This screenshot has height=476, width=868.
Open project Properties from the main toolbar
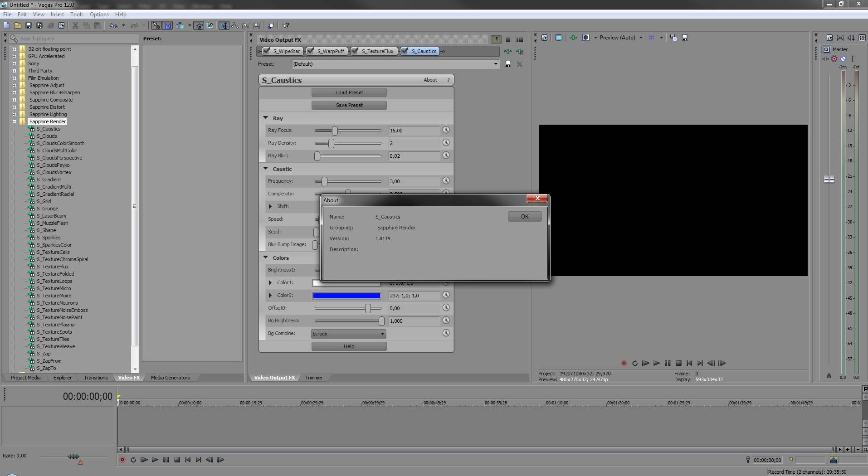[62, 26]
